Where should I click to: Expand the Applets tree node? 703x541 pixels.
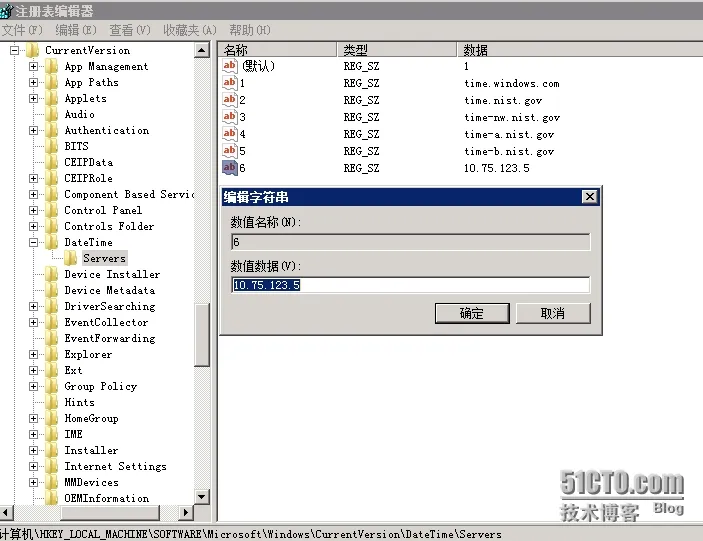click(33, 98)
